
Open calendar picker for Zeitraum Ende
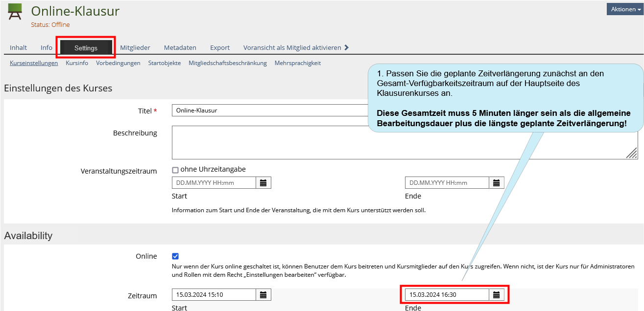(497, 295)
